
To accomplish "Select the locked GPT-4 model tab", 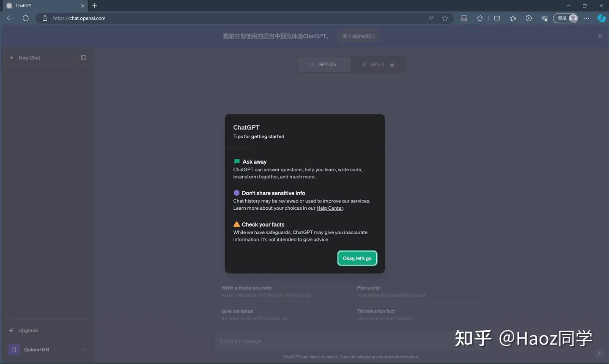I will pos(378,64).
